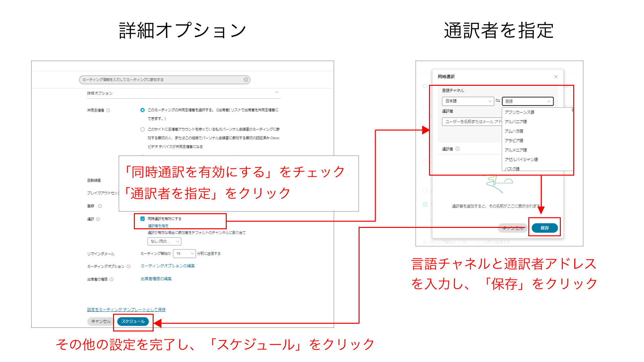Click info icon beside ミーティングオプション
The width and height of the screenshot is (644, 362).
pyautogui.click(x=128, y=266)
